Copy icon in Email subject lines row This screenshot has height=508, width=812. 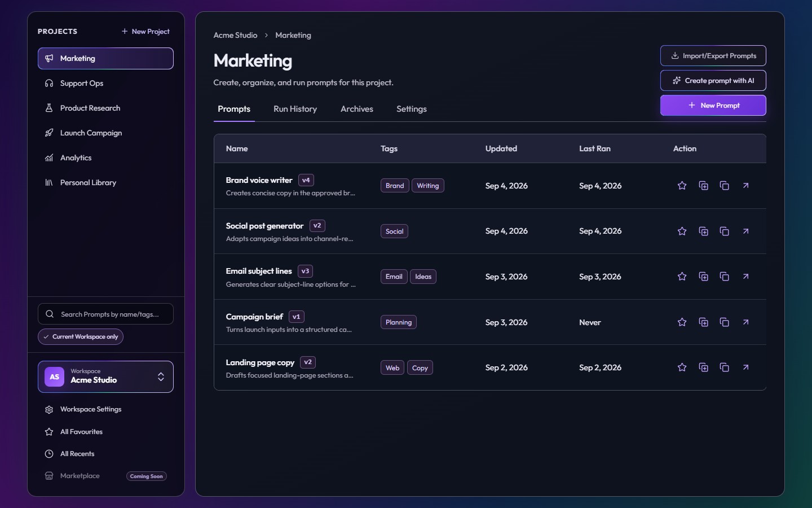coord(725,277)
